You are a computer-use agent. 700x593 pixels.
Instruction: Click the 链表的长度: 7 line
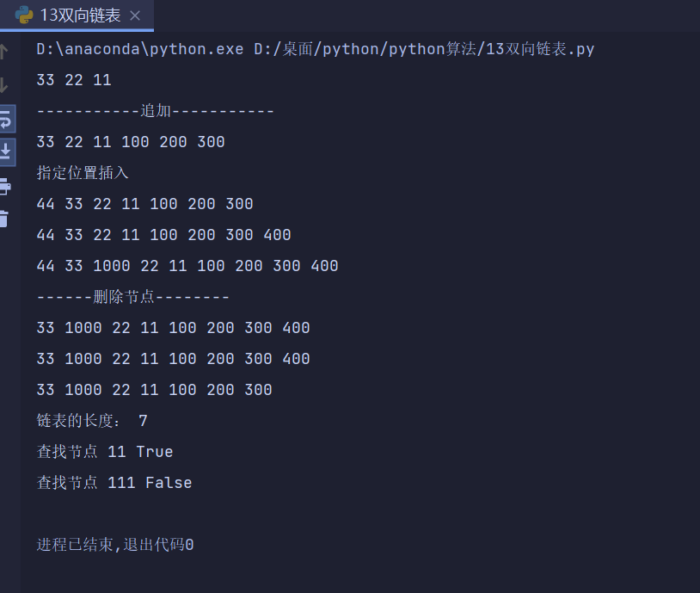click(92, 421)
